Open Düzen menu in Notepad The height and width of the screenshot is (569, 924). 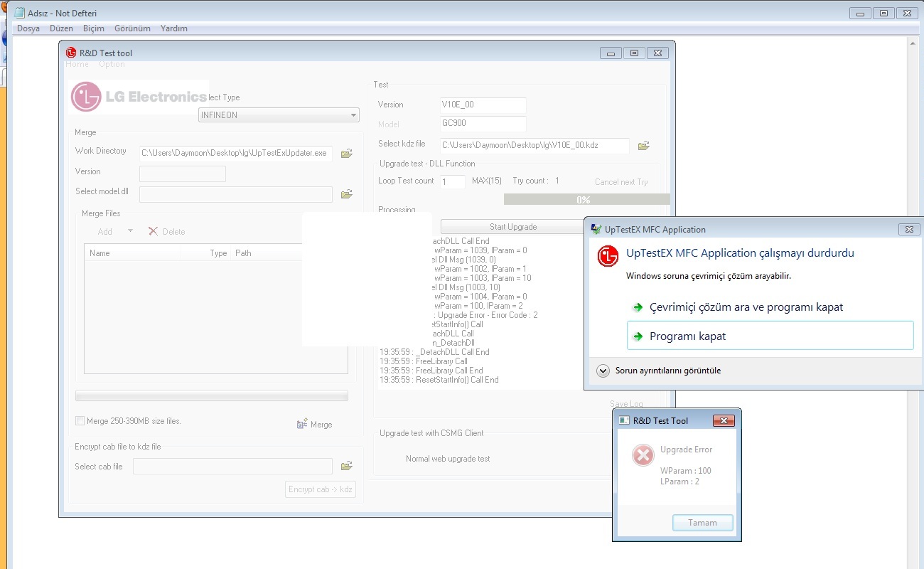point(61,28)
